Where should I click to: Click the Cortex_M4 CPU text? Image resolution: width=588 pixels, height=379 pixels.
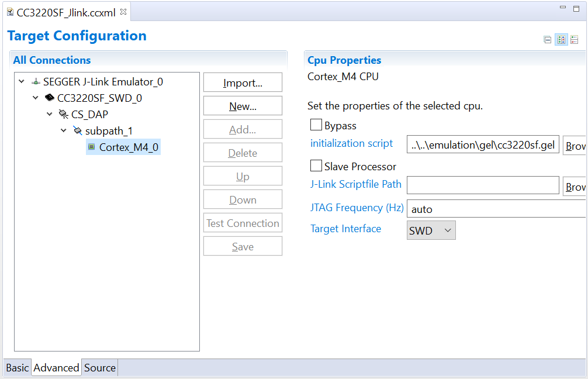(343, 77)
